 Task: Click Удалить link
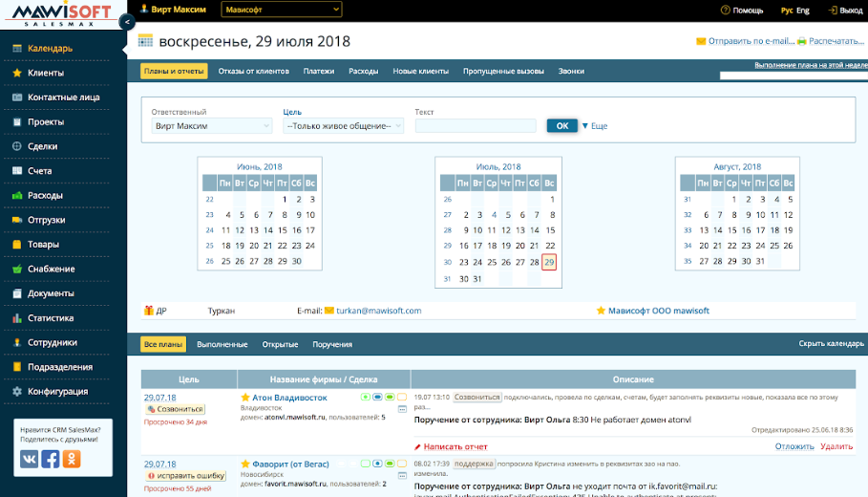coord(836,446)
